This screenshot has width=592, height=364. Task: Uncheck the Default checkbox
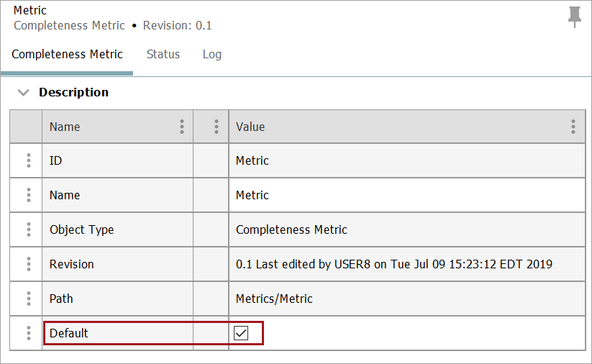point(241,333)
